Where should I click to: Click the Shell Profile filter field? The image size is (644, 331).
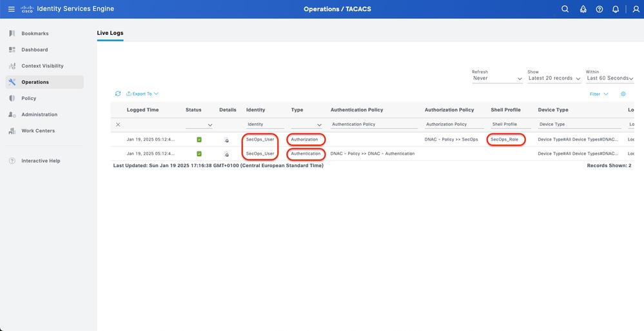click(511, 124)
